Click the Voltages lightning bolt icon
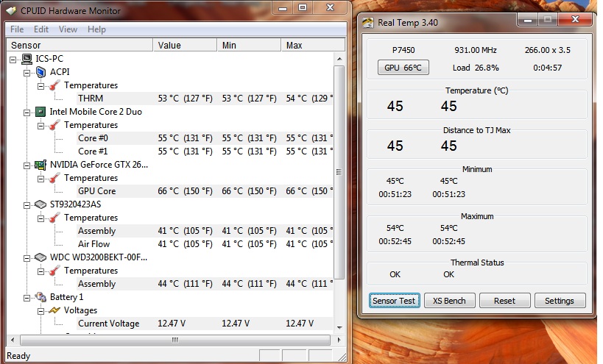This screenshot has width=603, height=364. 54,310
